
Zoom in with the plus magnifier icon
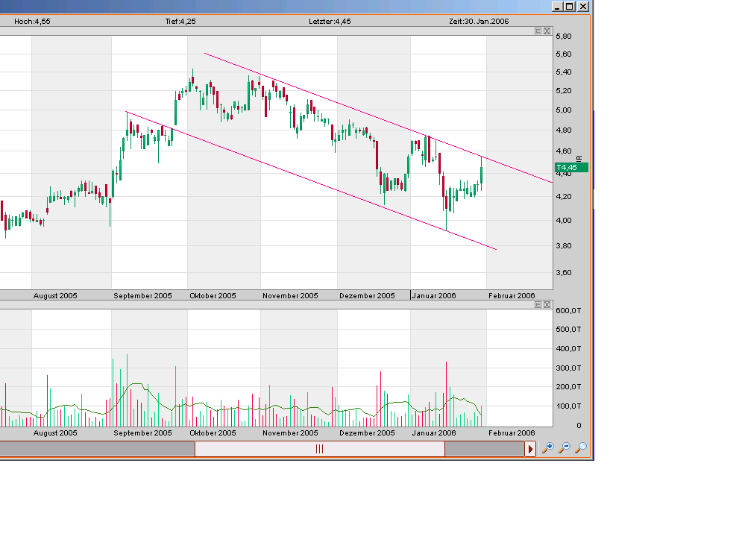[548, 448]
